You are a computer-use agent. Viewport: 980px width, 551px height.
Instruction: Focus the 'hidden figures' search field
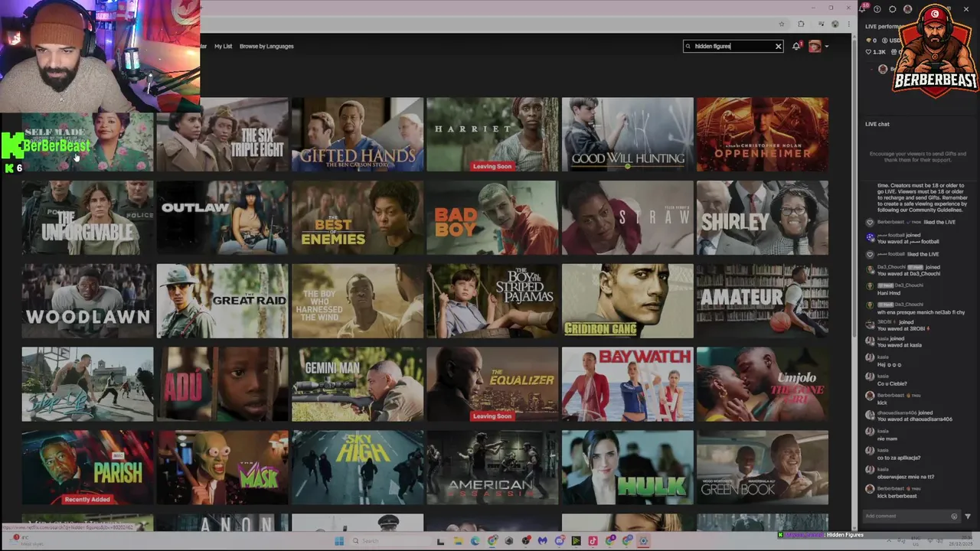(x=733, y=46)
